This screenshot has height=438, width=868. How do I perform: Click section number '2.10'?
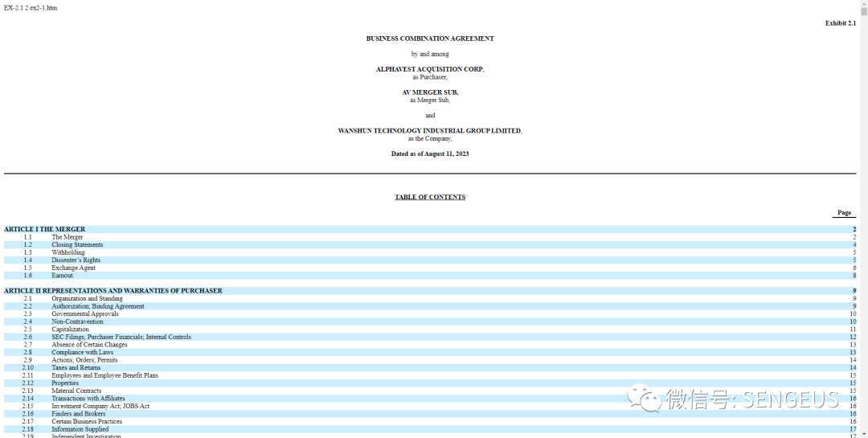coord(27,367)
